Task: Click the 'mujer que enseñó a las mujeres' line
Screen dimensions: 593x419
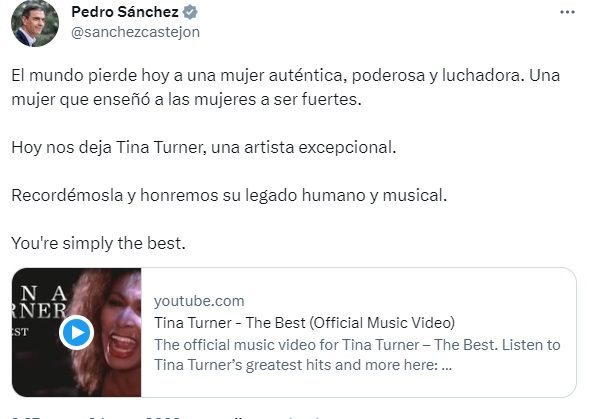Action: click(186, 99)
